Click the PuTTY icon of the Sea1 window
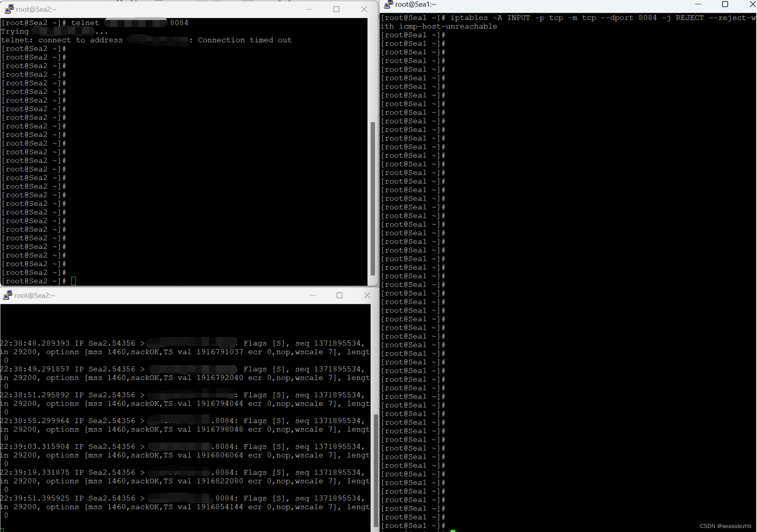Image resolution: width=757 pixels, height=532 pixels. pos(389,4)
